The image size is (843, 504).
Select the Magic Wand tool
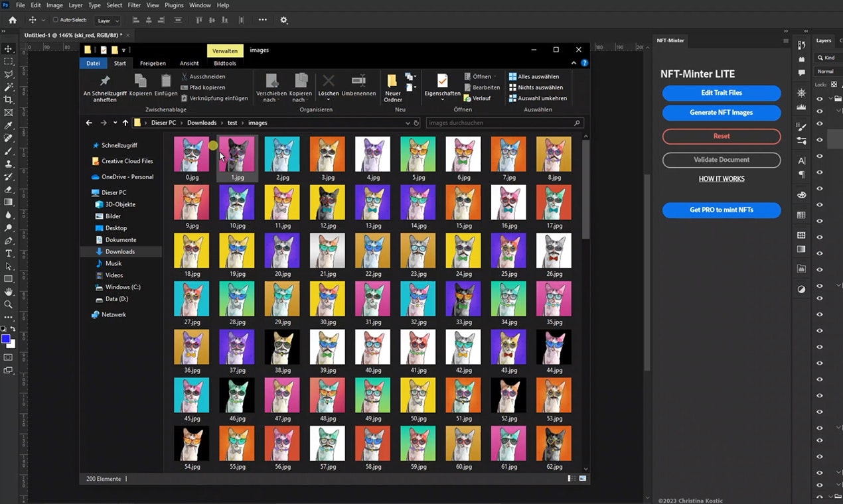pos(9,87)
